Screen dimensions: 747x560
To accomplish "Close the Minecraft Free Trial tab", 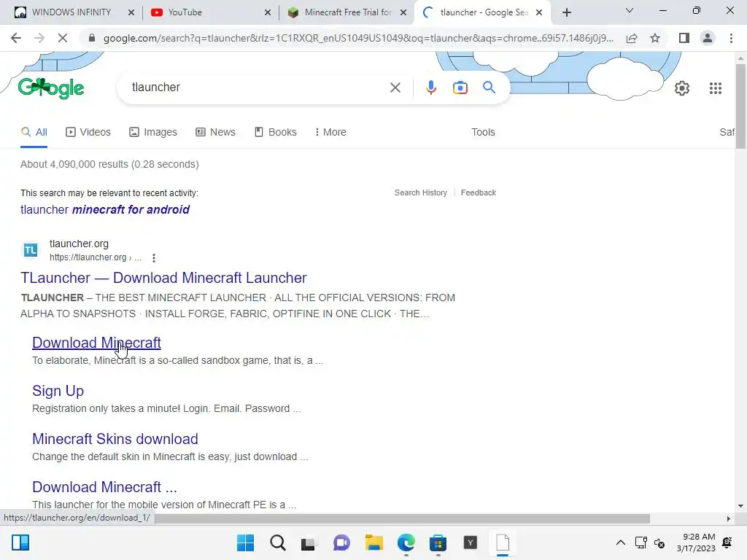I will point(403,12).
